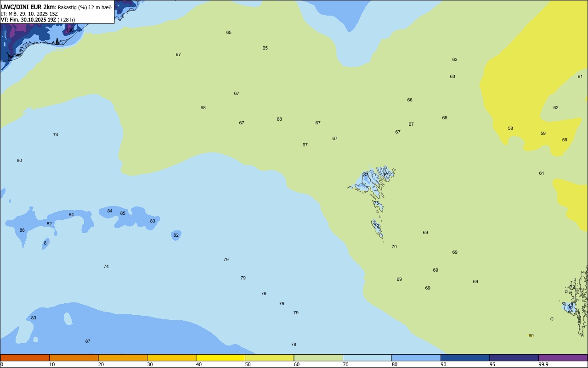Click legend tick label "20"

point(101,364)
